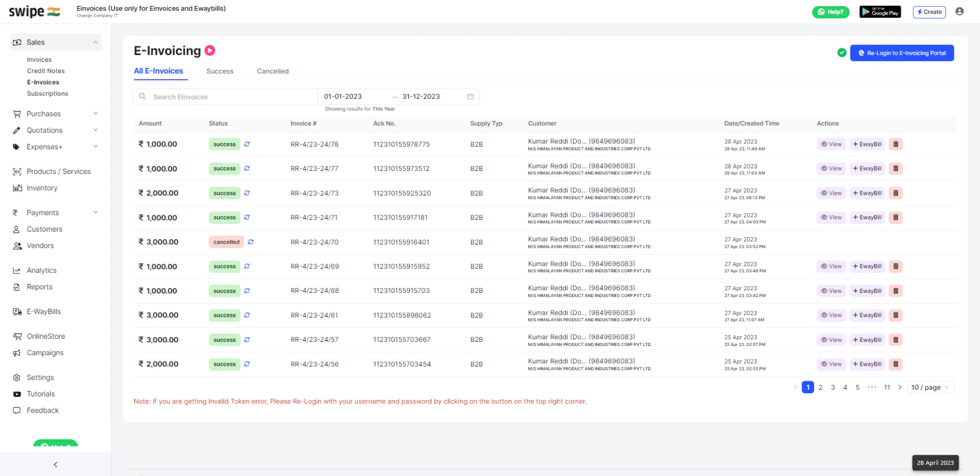Switch to the Success tab
980x476 pixels.
click(x=220, y=71)
